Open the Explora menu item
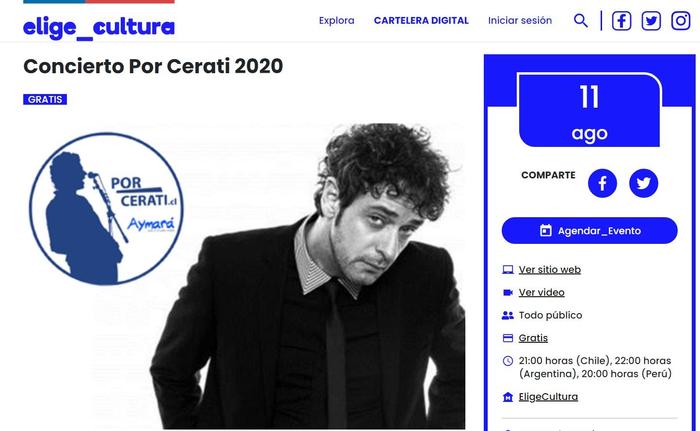Screen dimensions: 700x431 coord(337,21)
